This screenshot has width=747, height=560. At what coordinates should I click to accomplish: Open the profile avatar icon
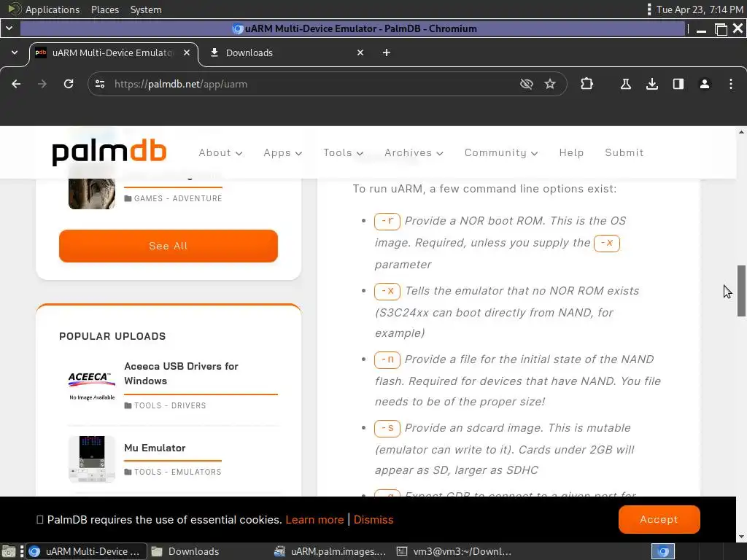tap(705, 85)
